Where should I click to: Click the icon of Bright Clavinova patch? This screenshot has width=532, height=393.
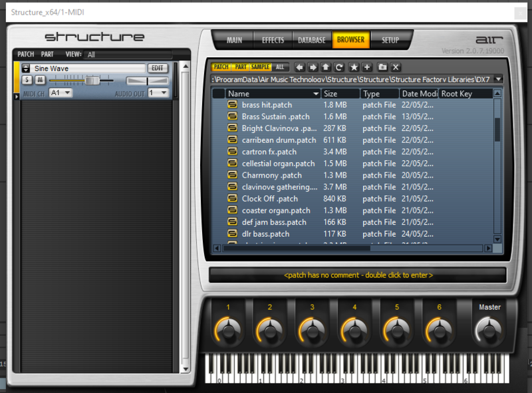[232, 128]
